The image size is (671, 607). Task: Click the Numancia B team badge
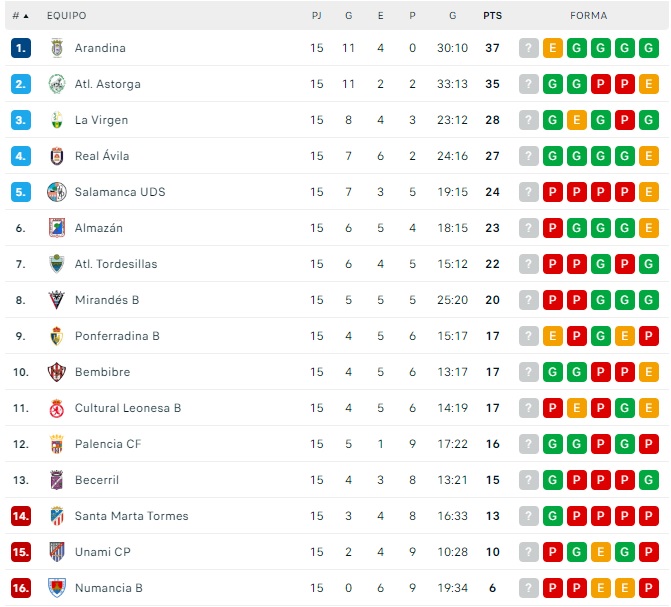point(56,588)
